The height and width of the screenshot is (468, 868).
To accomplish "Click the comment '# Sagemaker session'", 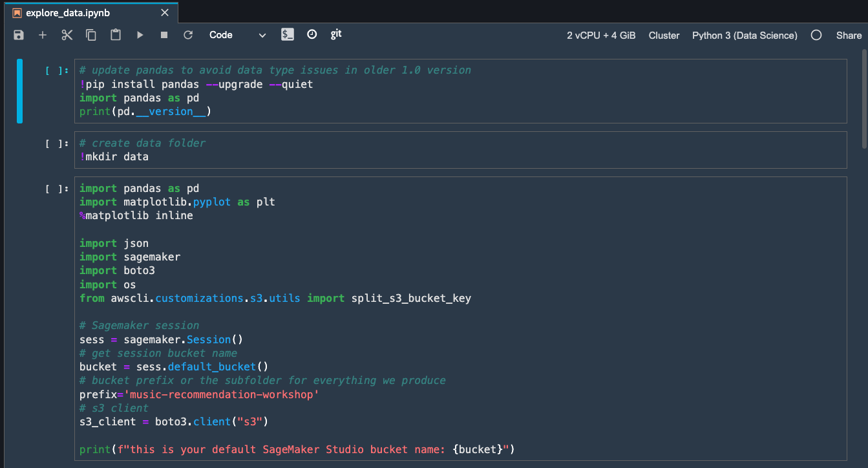I will pos(140,326).
